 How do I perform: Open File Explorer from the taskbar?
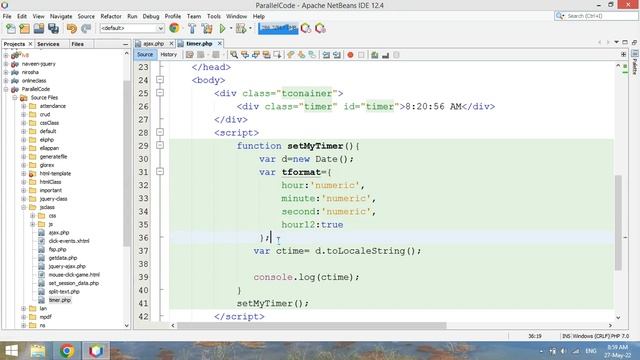pyautogui.click(x=38, y=351)
